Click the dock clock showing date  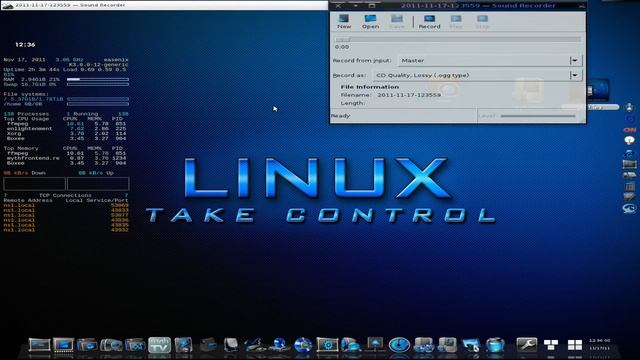600,344
